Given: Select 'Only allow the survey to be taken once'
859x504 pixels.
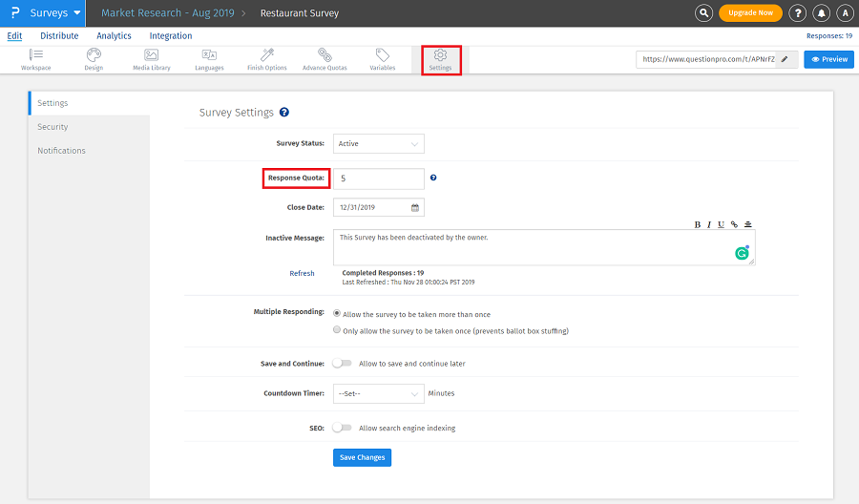Looking at the screenshot, I should click(x=338, y=331).
